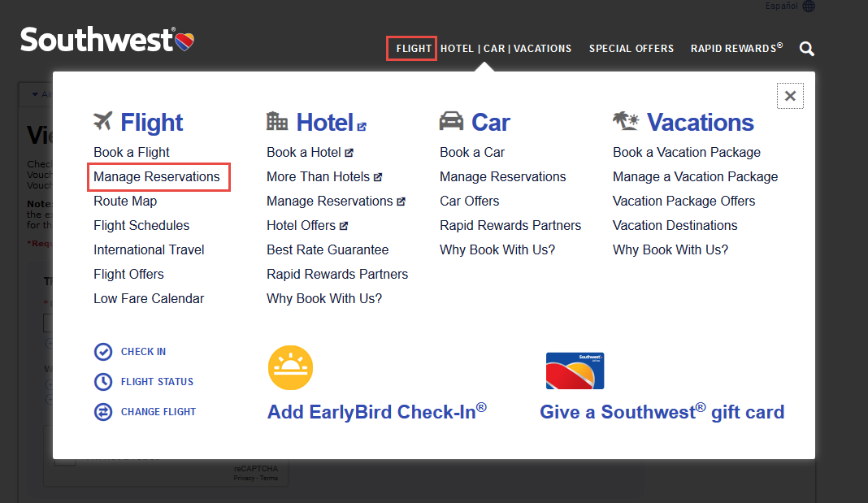Viewport: 868px width, 503px height.
Task: Open RAPID REWARDS menu
Action: 736,48
